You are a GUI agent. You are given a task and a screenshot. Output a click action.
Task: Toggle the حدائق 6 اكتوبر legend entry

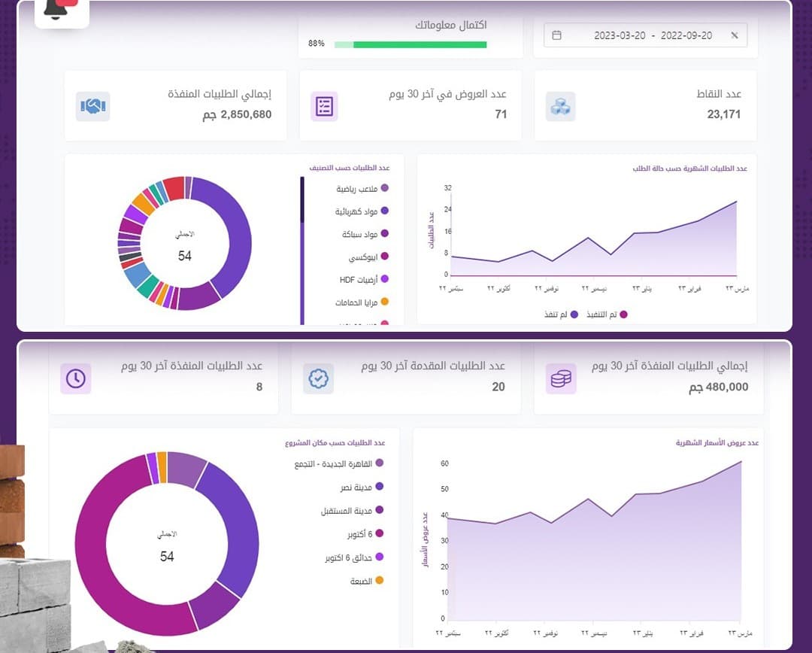click(x=354, y=557)
